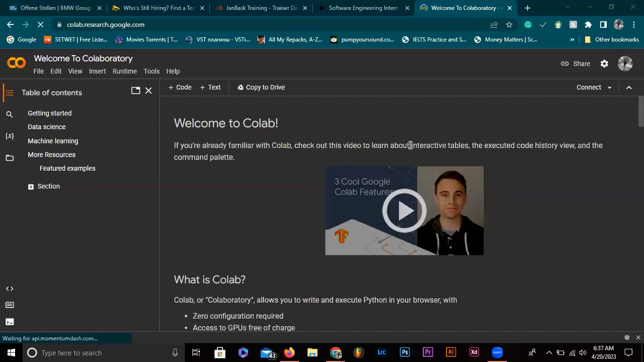Open the Help menu
This screenshot has height=362, width=644.
point(173,71)
